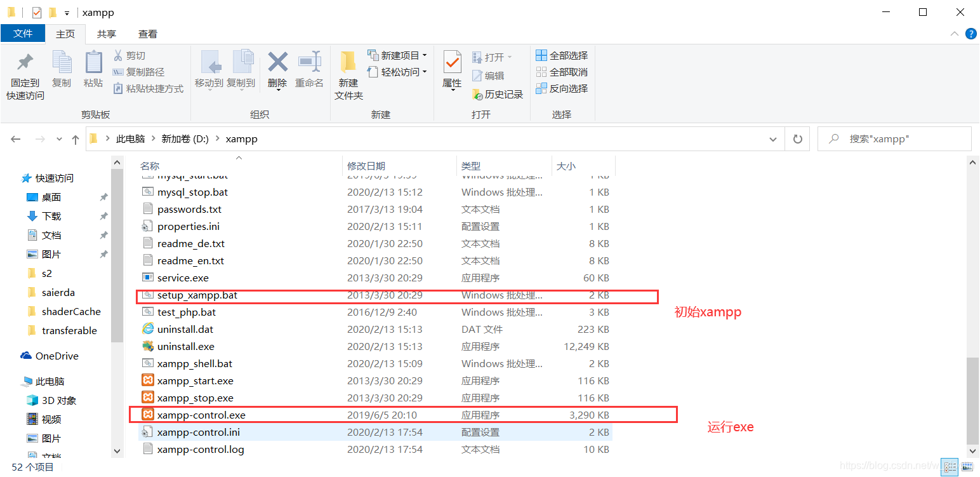Screen dimensions: 980x477
Task: Click the Search xampp input field
Action: [x=894, y=139]
